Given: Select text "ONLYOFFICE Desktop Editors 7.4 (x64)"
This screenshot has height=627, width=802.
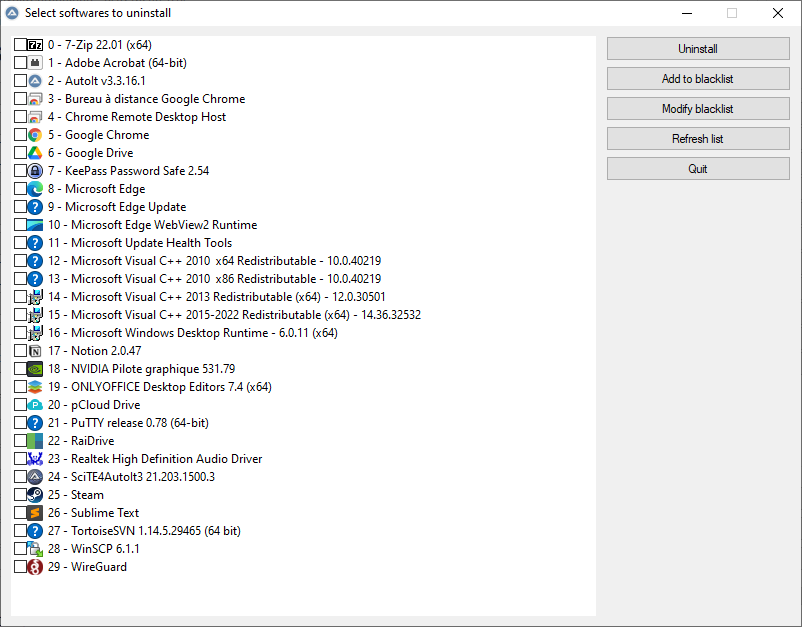Looking at the screenshot, I should (x=171, y=387).
